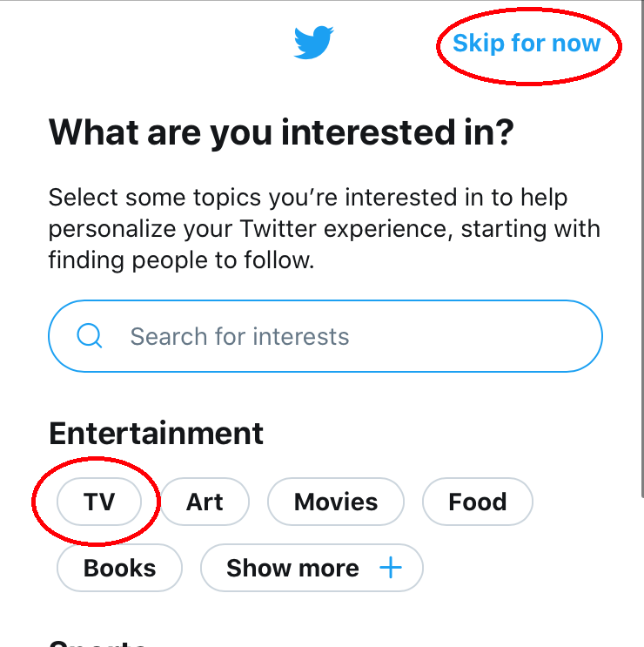Screen dimensions: 644x647
Task: Add Books to your interests
Action: [119, 568]
